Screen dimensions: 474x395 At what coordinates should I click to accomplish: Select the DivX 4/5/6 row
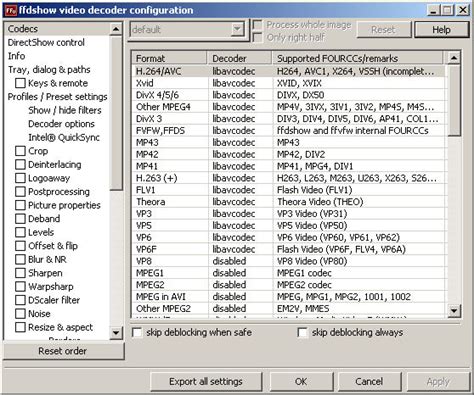tap(288, 95)
